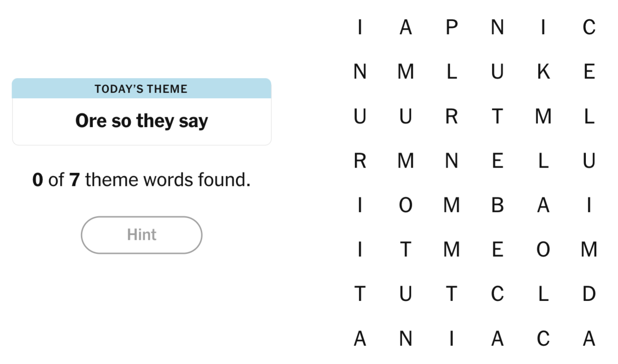Viewport: 618px width, 364px height.
Task: Select the letter K in the second row
Action: (544, 72)
